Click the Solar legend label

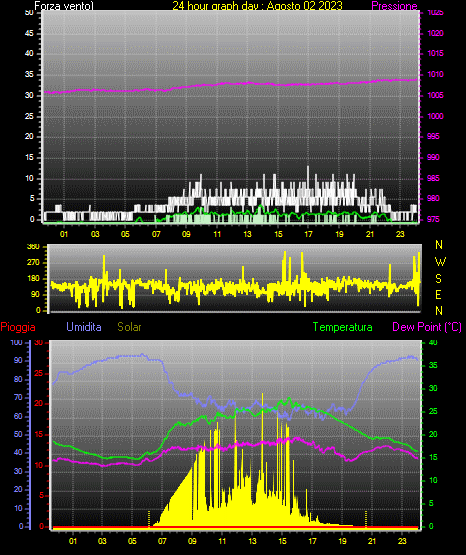[x=129, y=327]
